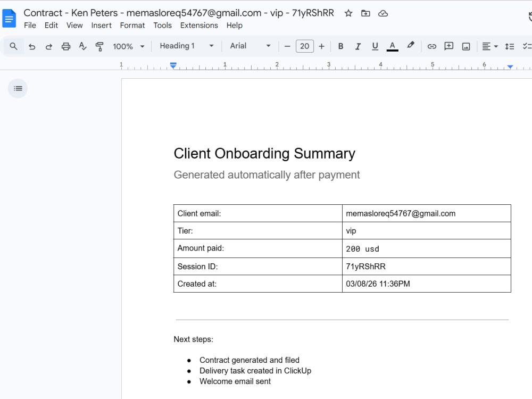This screenshot has width=532, height=399.
Task: Toggle underline formatting
Action: (375, 46)
